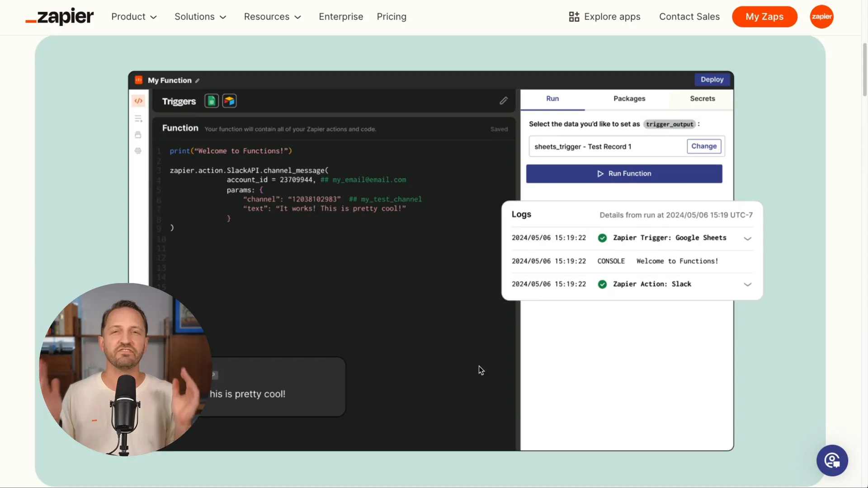Select the logs list sidebar icon

coord(138,119)
